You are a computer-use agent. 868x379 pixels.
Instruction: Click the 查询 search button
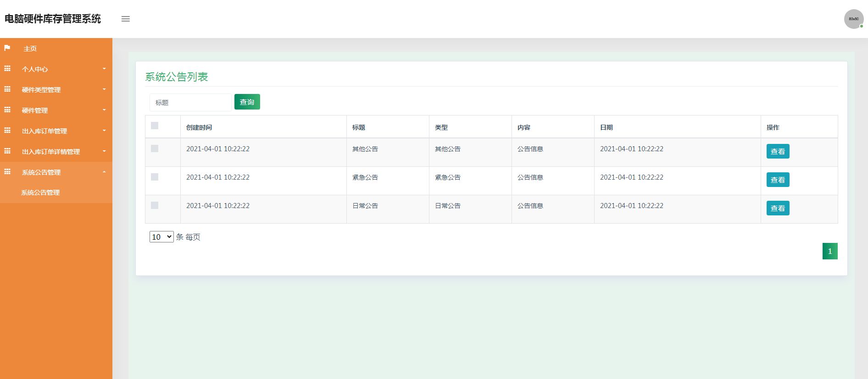(x=247, y=102)
